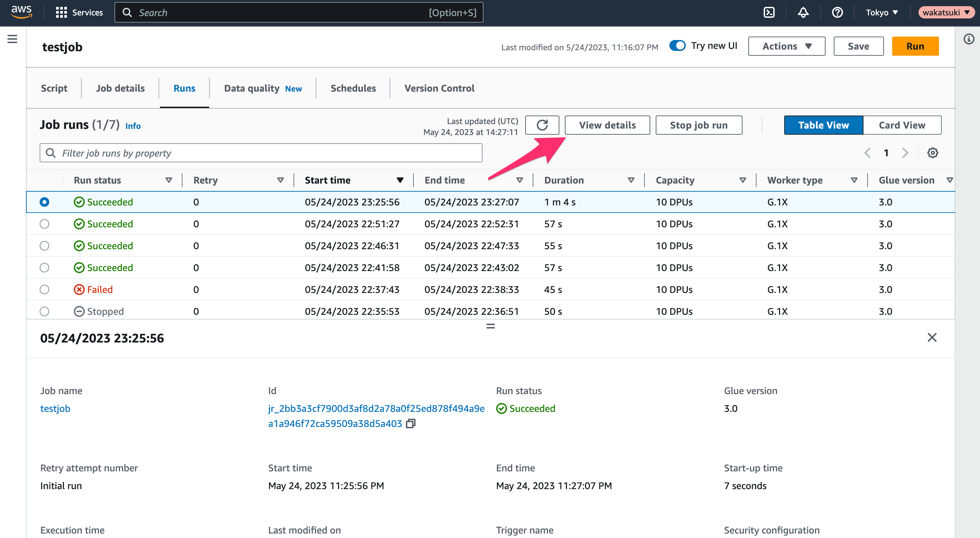Select the run started at 23:25:56
The width and height of the screenshot is (980, 538).
point(44,202)
